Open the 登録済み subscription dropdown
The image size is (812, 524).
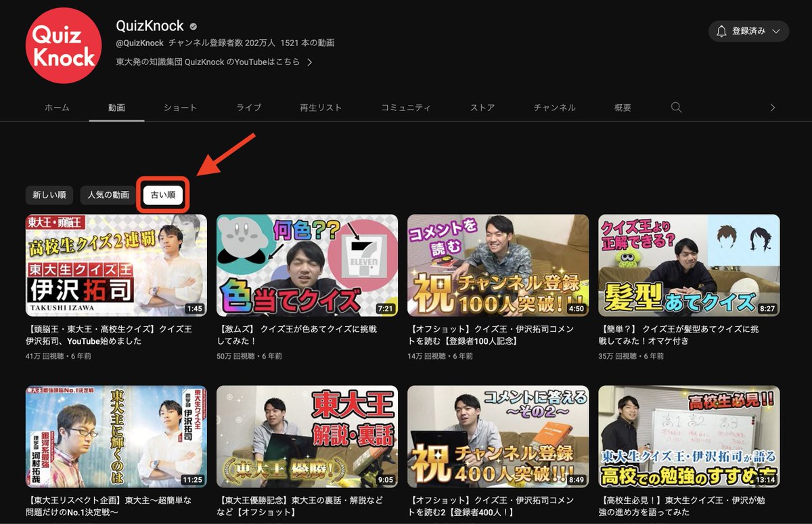point(748,31)
